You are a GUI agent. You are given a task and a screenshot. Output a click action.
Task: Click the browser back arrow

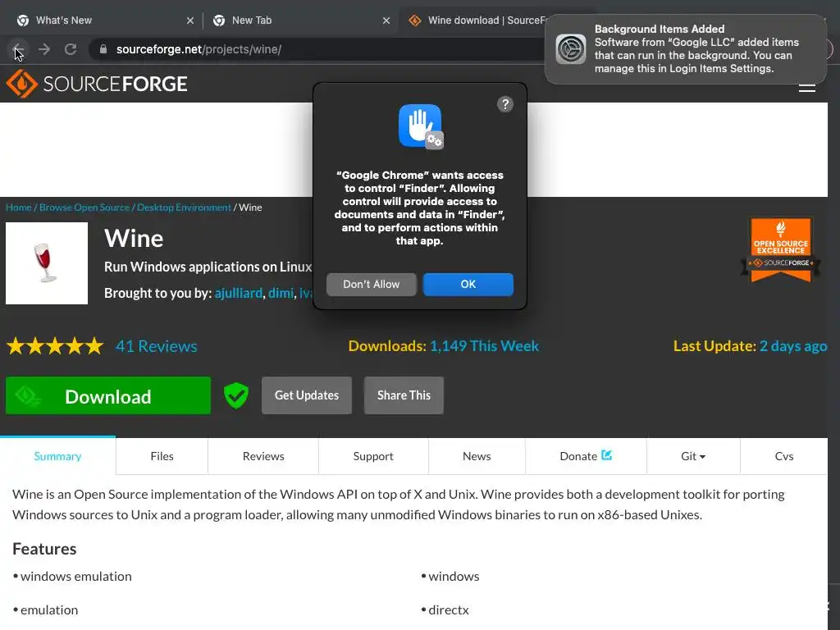pyautogui.click(x=18, y=49)
